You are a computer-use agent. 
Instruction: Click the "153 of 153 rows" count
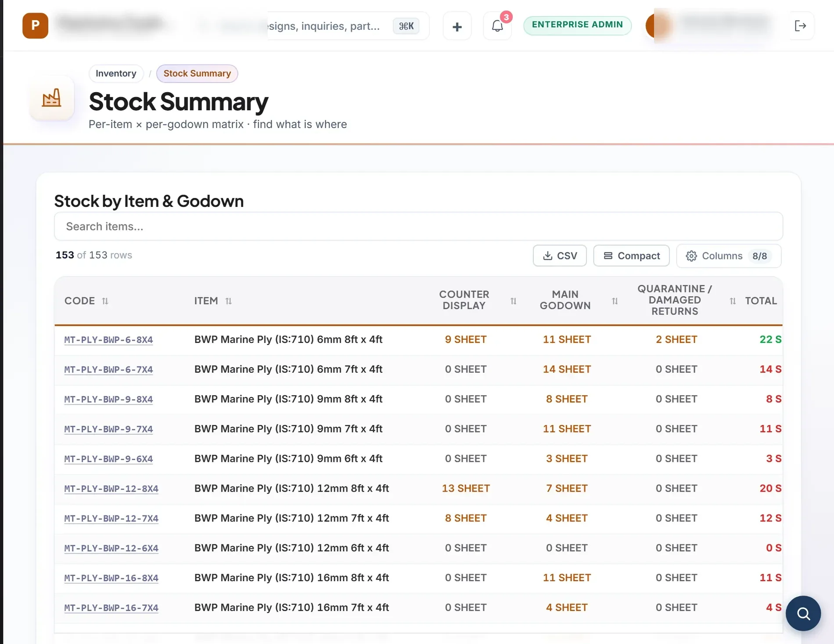click(x=93, y=255)
